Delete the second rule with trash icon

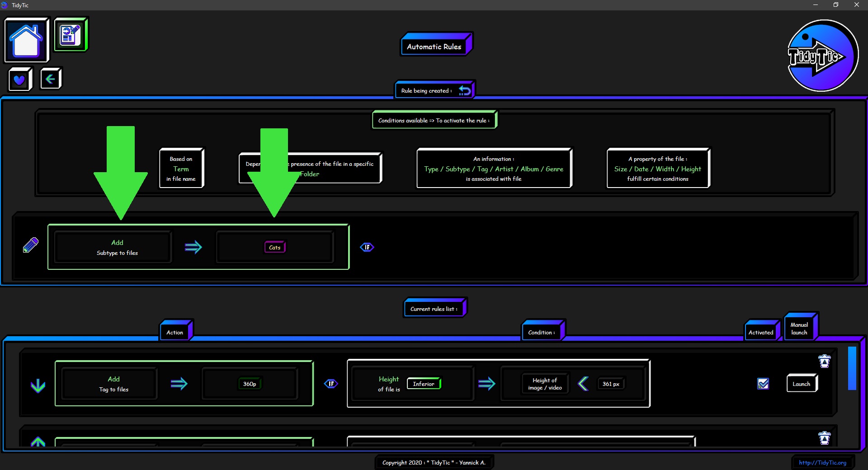[825, 438]
